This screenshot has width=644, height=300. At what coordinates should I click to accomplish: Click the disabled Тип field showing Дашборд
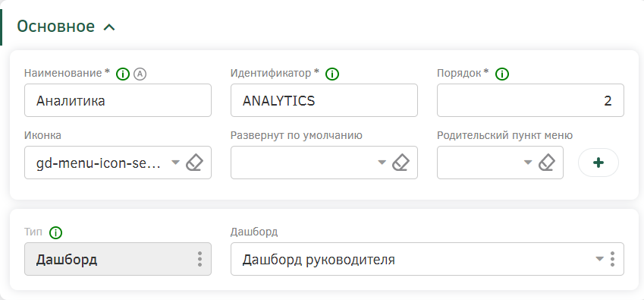118,259
